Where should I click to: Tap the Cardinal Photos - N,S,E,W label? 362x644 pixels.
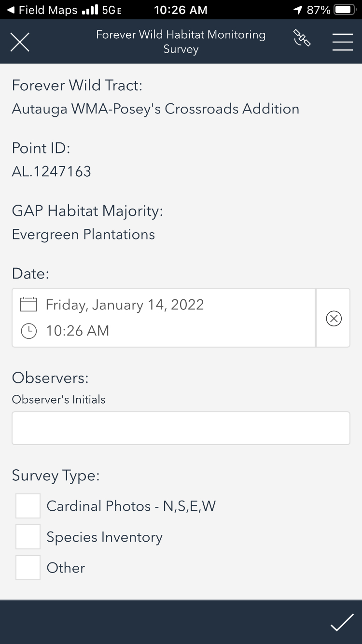pos(131,506)
